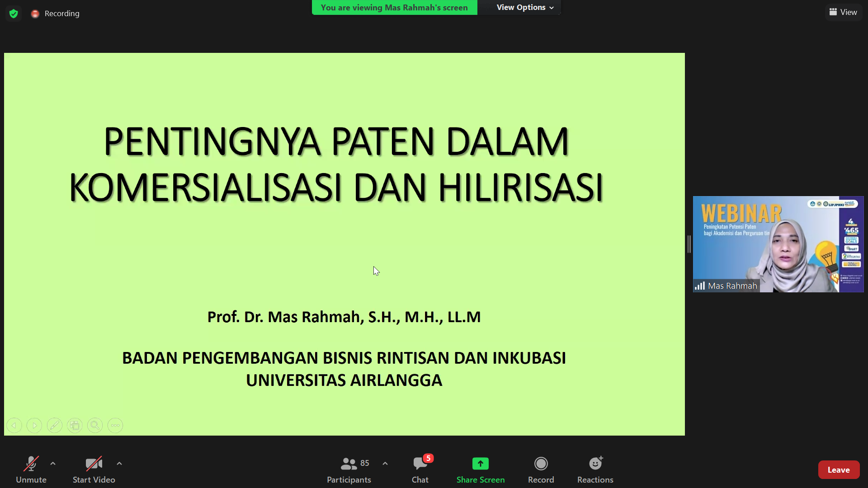Click the red Leave button
This screenshot has height=488, width=868.
click(x=838, y=470)
